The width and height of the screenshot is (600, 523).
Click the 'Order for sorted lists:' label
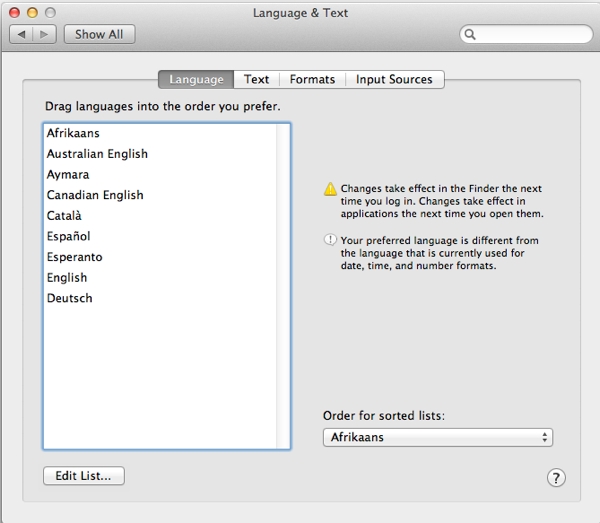point(384,415)
